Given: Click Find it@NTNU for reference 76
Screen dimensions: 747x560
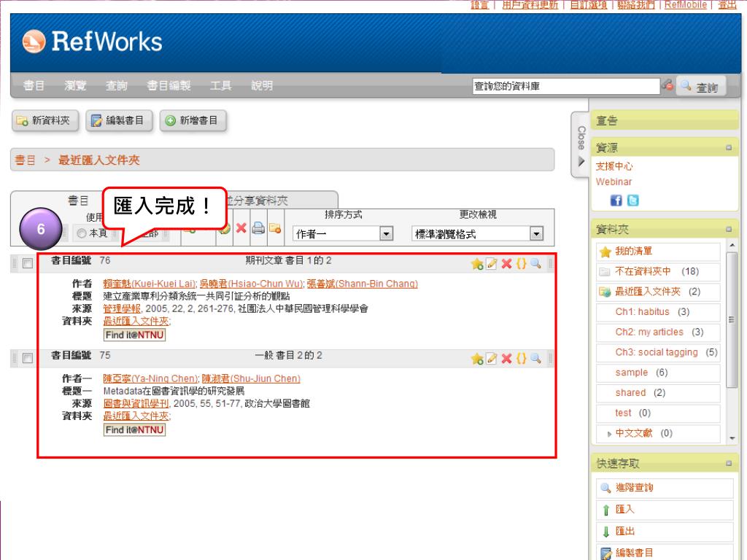Looking at the screenshot, I should click(134, 335).
